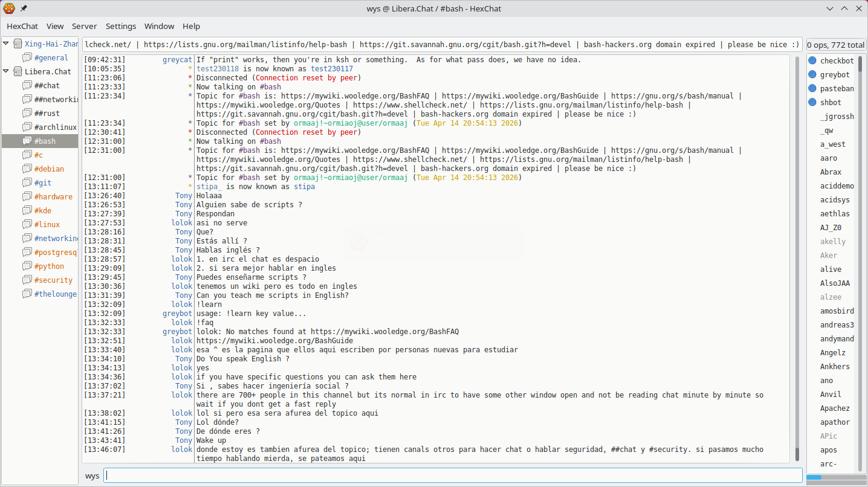Switch to the #debian channel
The width and height of the screenshot is (868, 487).
click(x=49, y=169)
